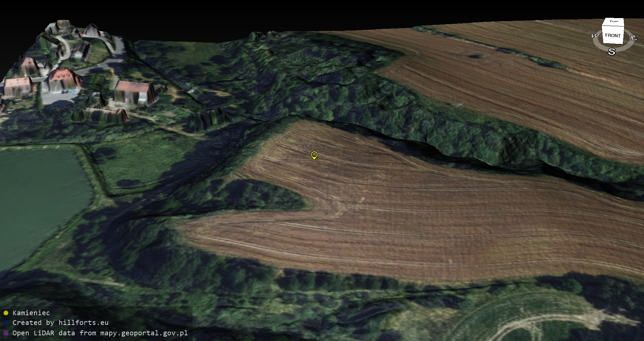Click the Kamieniec legend label

[31, 313]
